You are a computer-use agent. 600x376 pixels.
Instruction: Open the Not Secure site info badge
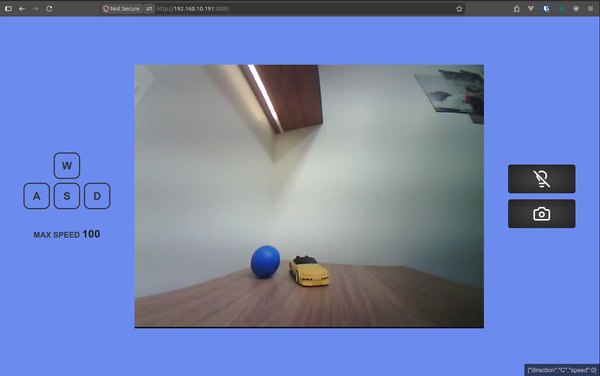point(121,8)
